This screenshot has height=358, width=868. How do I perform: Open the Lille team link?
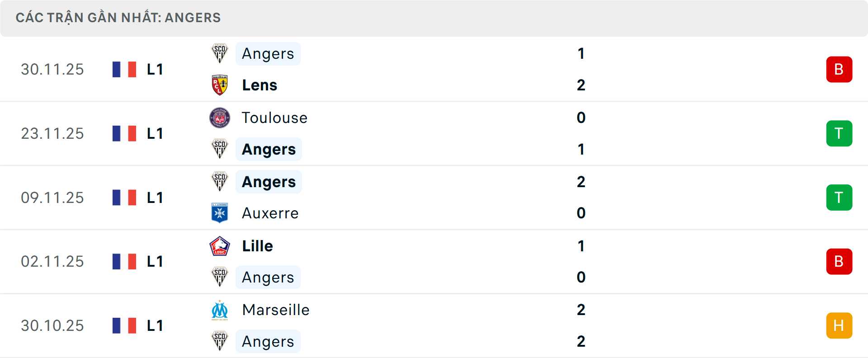257,246
